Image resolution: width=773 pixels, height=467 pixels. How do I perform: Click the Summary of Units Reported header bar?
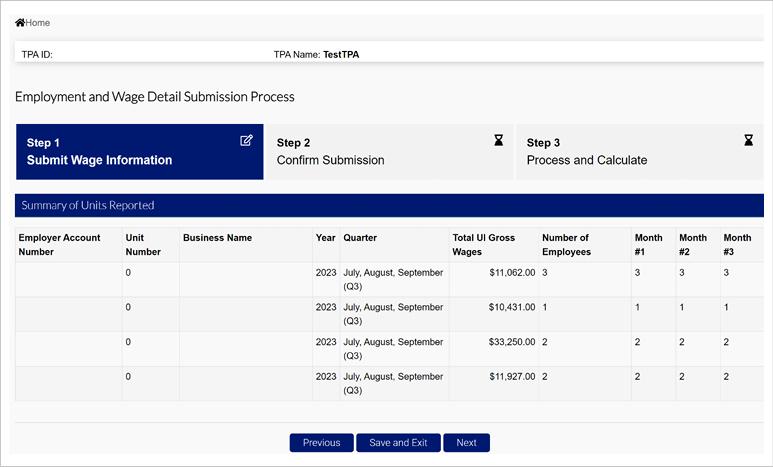(389, 205)
